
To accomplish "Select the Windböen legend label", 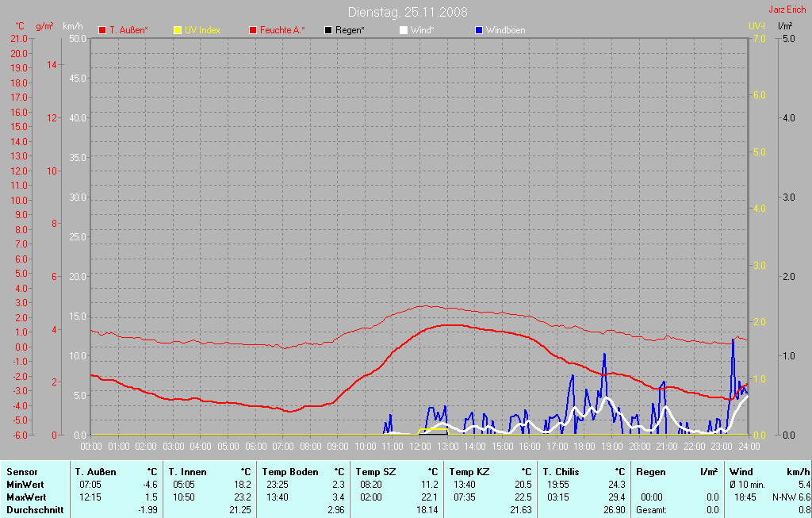I will click(x=505, y=30).
